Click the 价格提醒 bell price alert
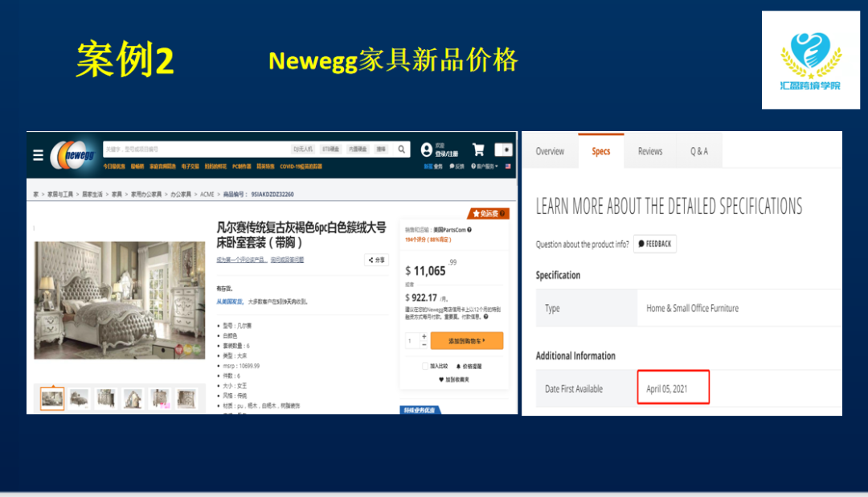Viewport: 868px width, 497px height. click(469, 366)
